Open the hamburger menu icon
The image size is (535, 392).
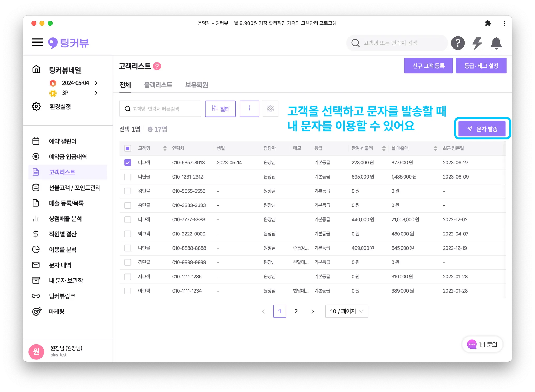[37, 42]
